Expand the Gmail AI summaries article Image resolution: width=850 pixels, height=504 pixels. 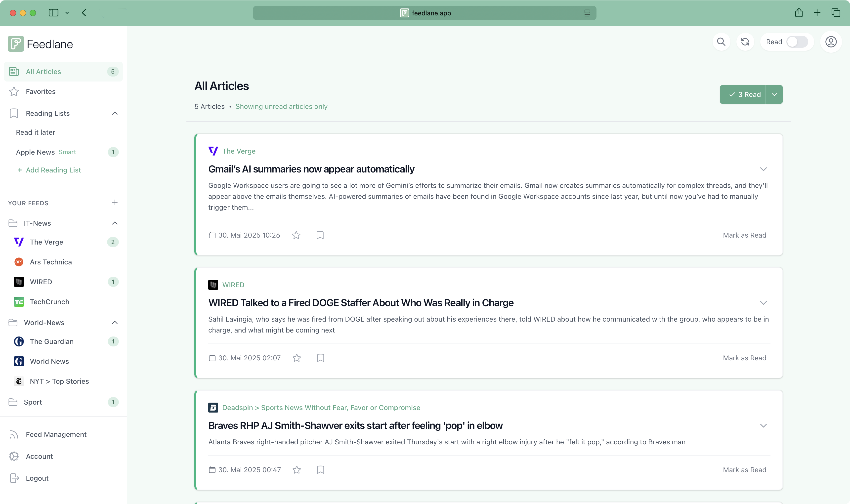764,169
